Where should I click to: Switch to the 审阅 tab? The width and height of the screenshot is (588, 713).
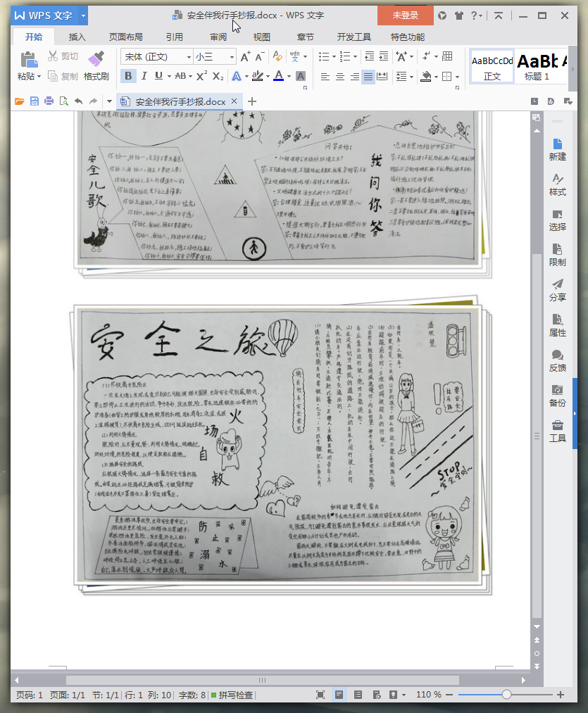(218, 37)
